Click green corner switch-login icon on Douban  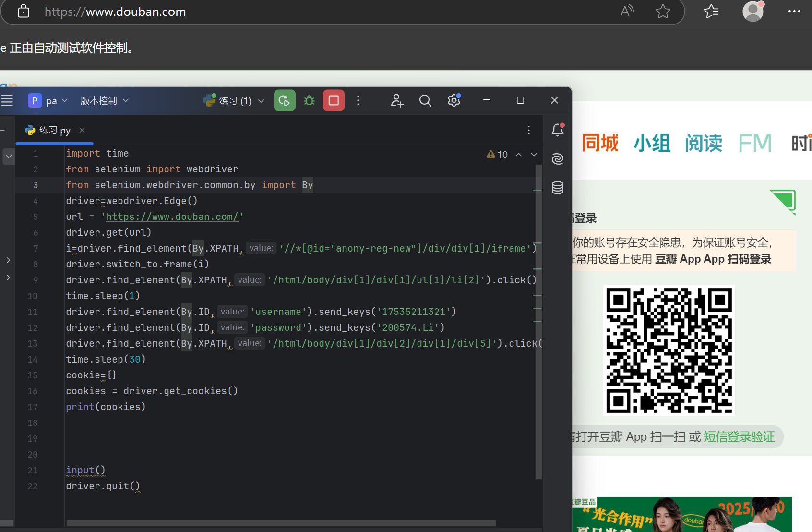pos(783,202)
